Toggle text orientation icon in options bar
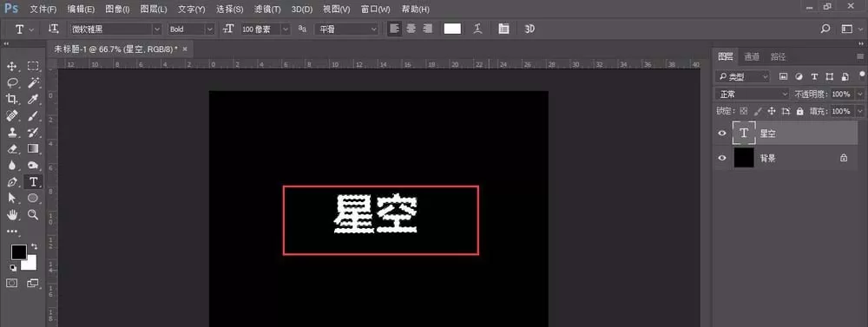 (x=54, y=29)
